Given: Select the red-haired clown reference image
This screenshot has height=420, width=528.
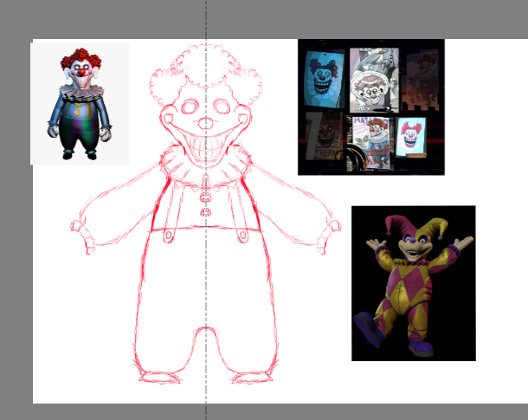Looking at the screenshot, I should click(x=80, y=104).
